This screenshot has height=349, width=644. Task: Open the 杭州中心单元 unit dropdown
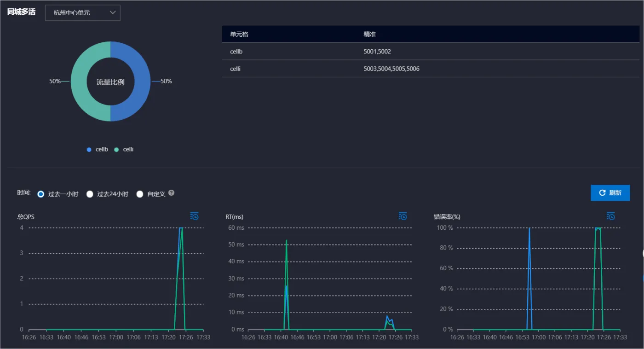tap(83, 13)
